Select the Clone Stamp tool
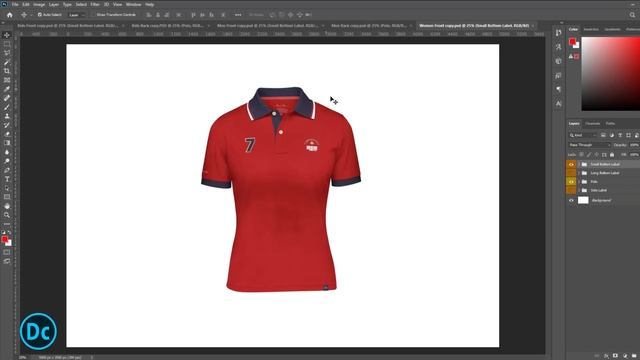Screen dimensions: 640x360 tap(7, 116)
